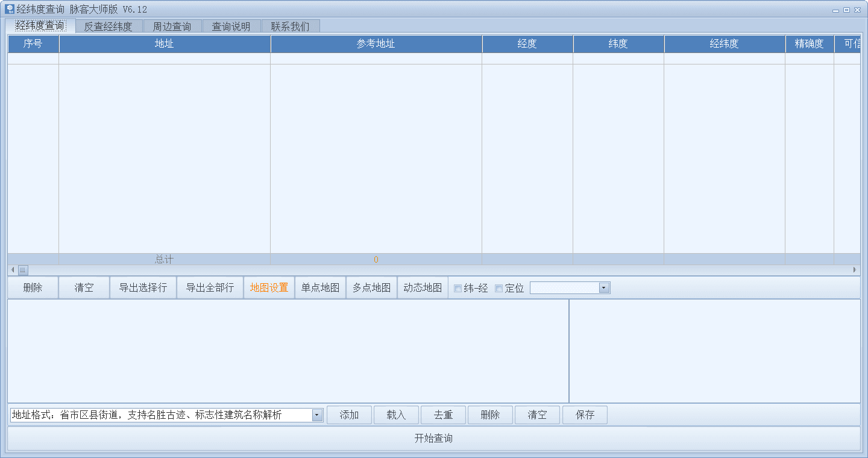Switch to the 反查经纬度 tab
Image resolution: width=868 pixels, height=458 pixels.
(x=108, y=27)
